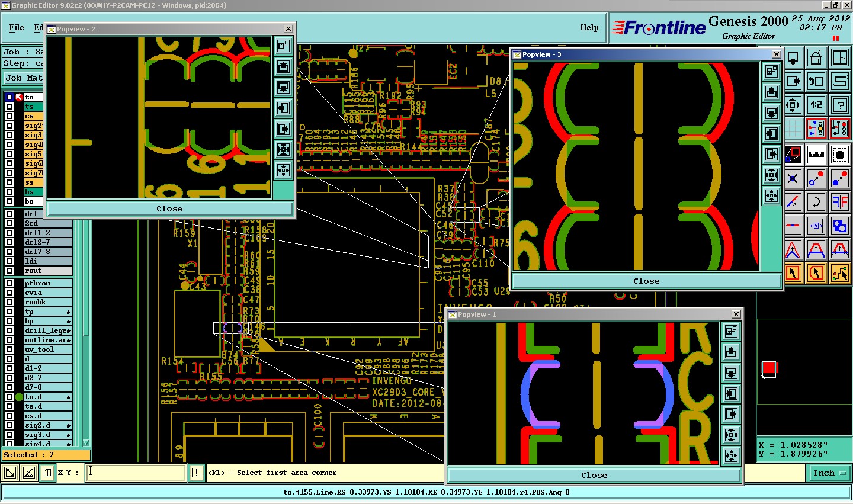The width and height of the screenshot is (853, 504).
Task: Select the cvia layer name
Action: tap(48, 293)
